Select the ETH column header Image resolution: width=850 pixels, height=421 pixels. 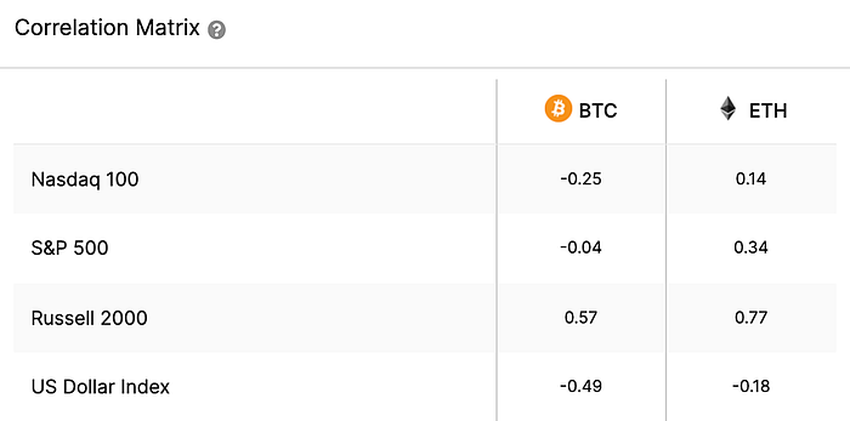(x=752, y=111)
